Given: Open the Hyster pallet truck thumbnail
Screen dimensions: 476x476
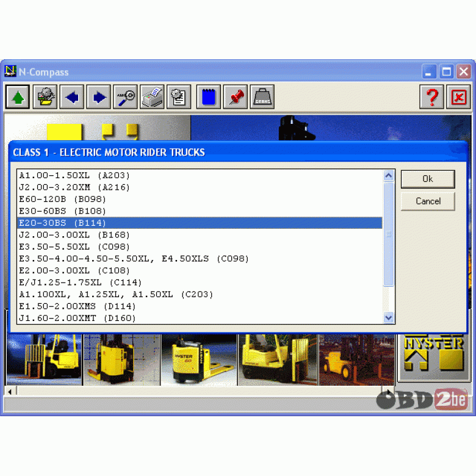Looking at the screenshot, I should coord(199,360).
